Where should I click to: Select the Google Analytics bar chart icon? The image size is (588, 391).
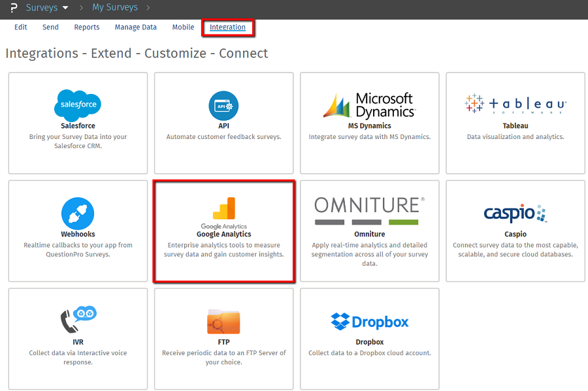pyautogui.click(x=223, y=208)
